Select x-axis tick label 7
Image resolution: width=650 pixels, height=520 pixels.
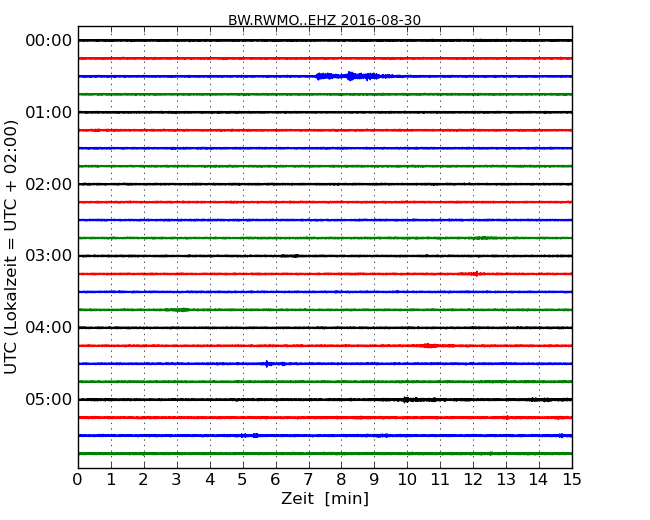click(x=308, y=480)
